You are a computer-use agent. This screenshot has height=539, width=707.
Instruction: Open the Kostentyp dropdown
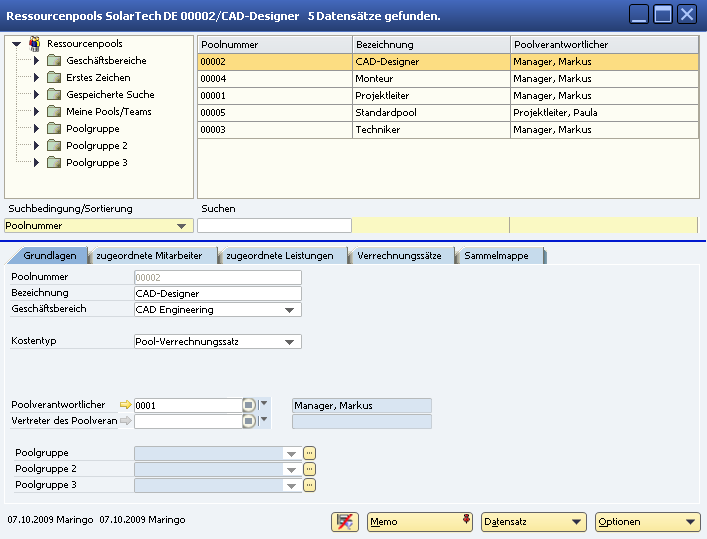coord(290,342)
